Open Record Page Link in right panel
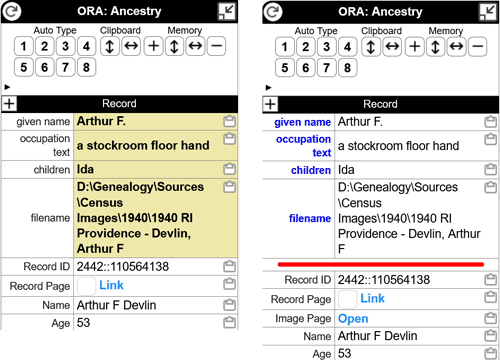The image size is (500, 362). tap(372, 298)
